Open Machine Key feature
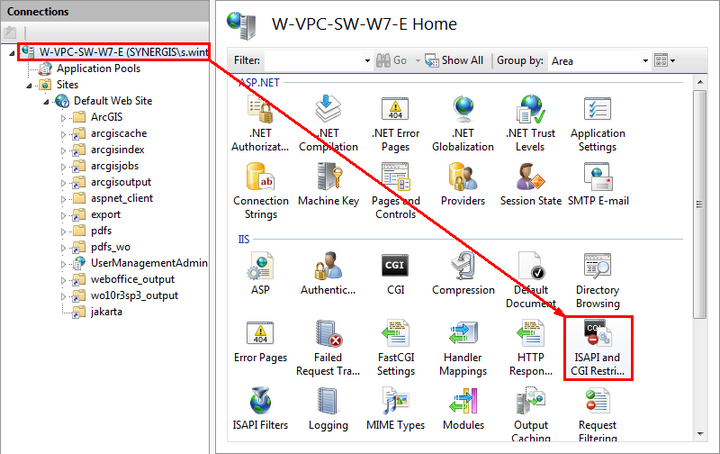720x454 pixels. pyautogui.click(x=328, y=185)
